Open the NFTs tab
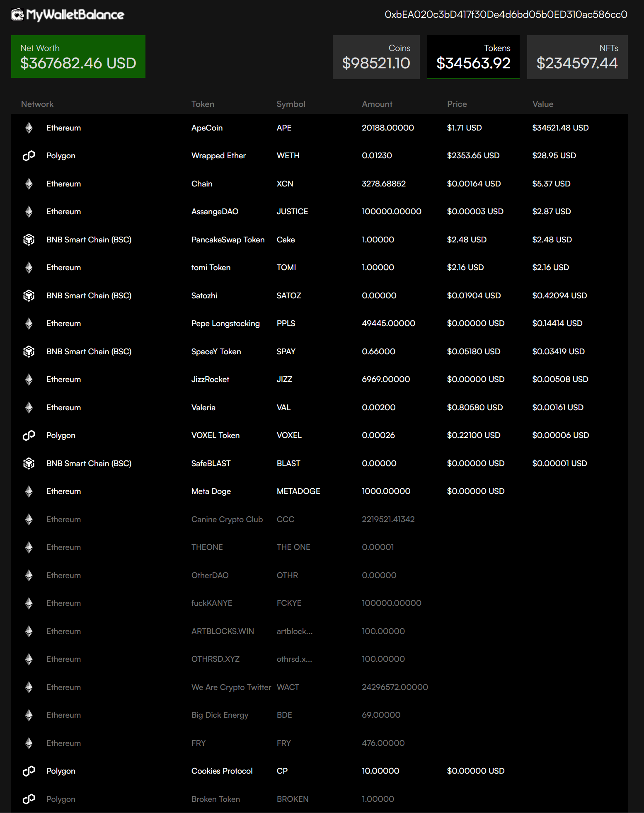Image resolution: width=644 pixels, height=813 pixels. [x=577, y=57]
